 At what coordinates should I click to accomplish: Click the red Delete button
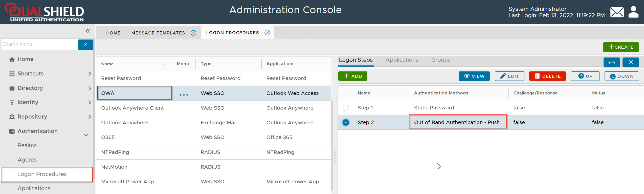click(547, 76)
